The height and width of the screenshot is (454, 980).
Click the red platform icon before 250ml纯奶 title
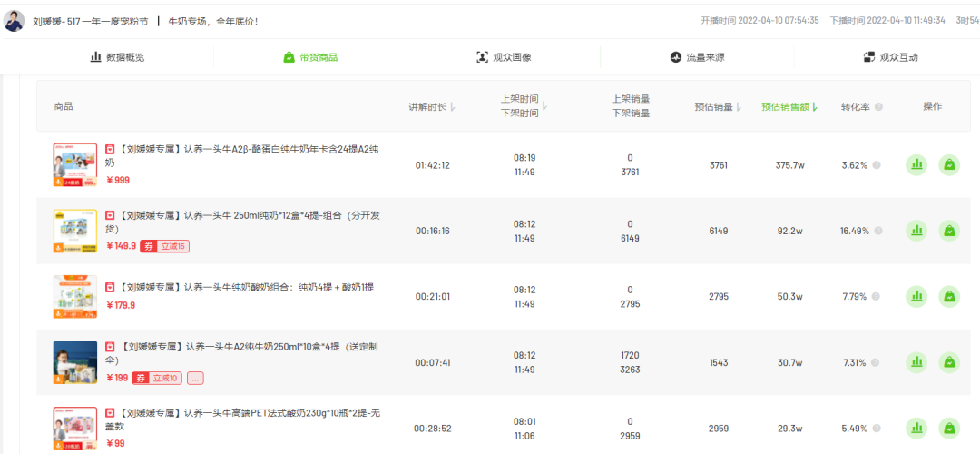110,216
